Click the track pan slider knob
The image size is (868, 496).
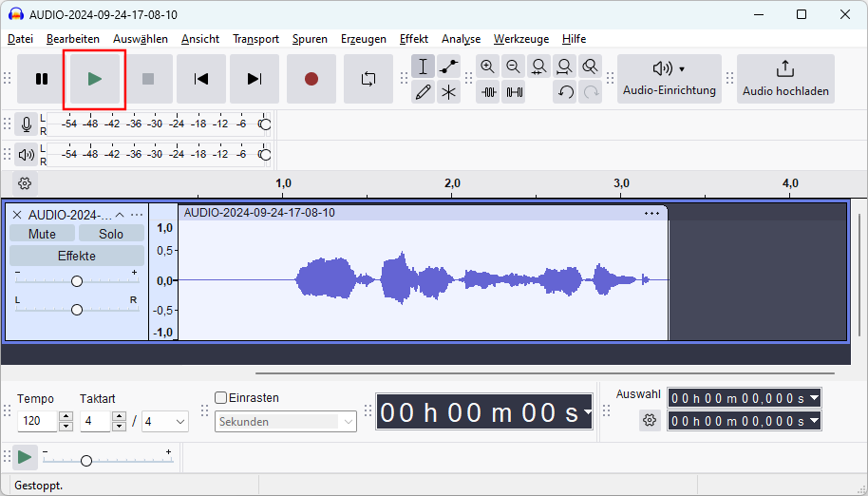[77, 310]
